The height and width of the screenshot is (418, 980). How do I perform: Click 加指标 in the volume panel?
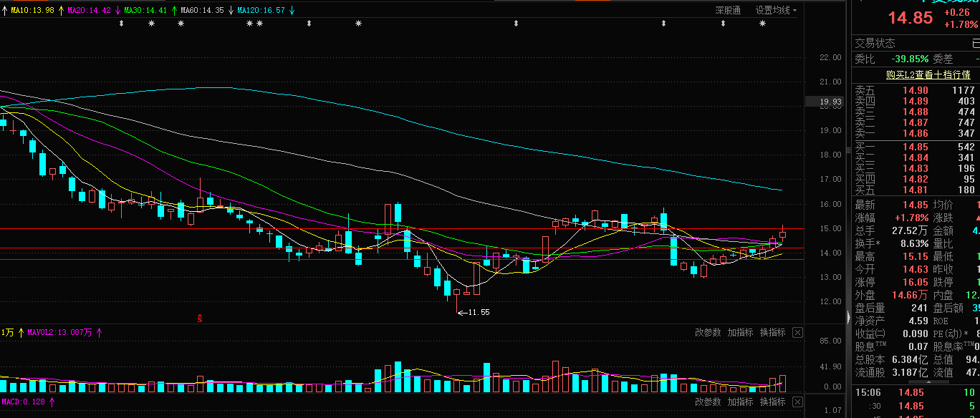point(740,333)
